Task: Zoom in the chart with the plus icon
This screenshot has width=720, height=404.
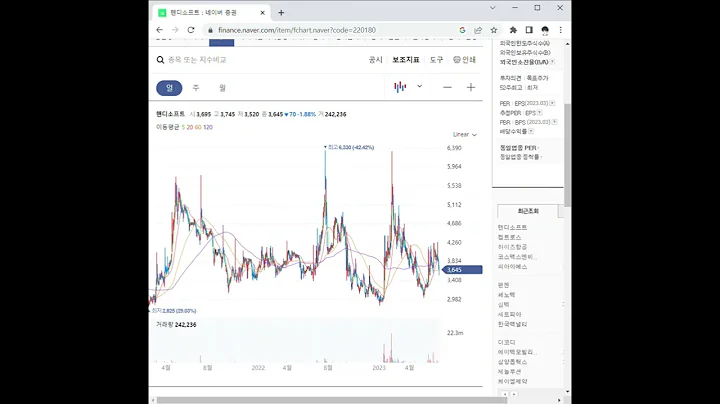Action: point(471,87)
